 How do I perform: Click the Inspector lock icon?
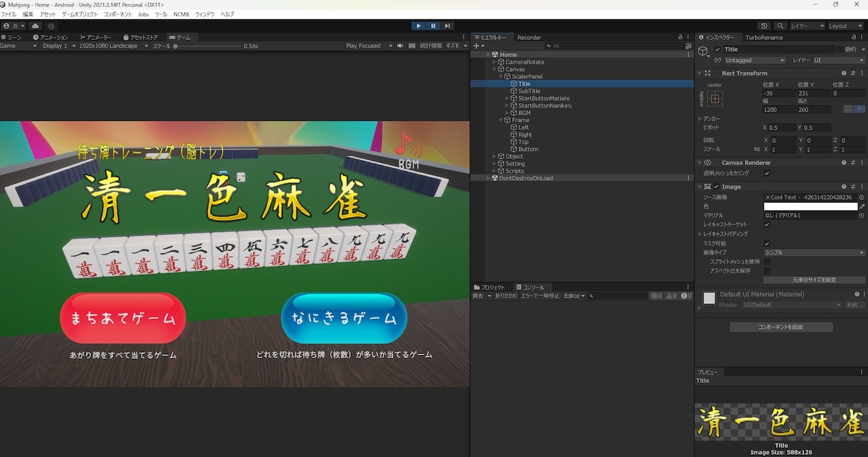point(854,37)
